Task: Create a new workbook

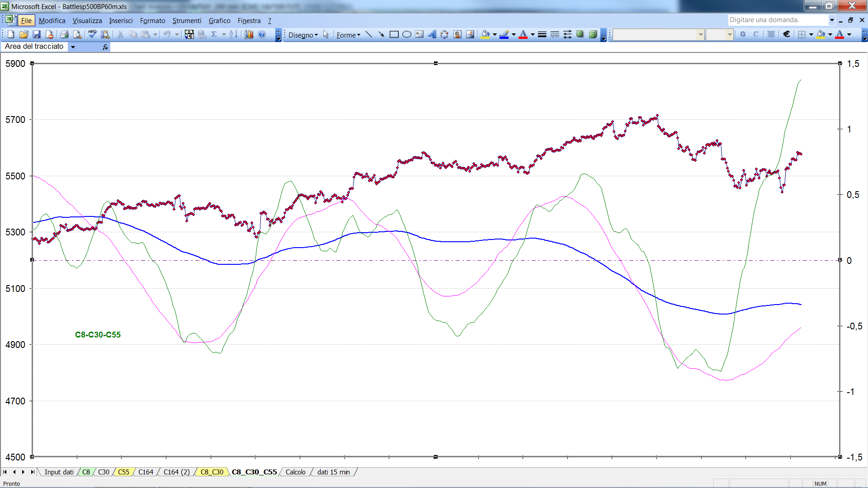Action: click(11, 34)
